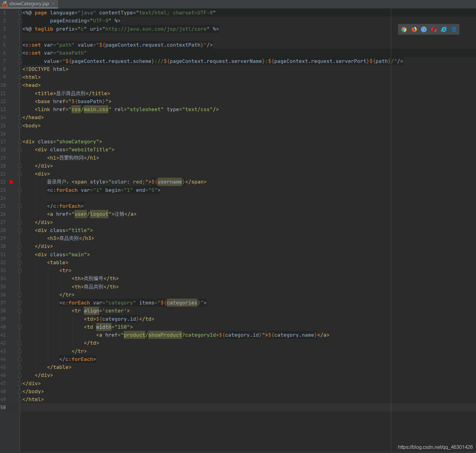Collapse the categories forEach fold on line 37
Viewport: 476px width, 453px height.
pos(20,303)
